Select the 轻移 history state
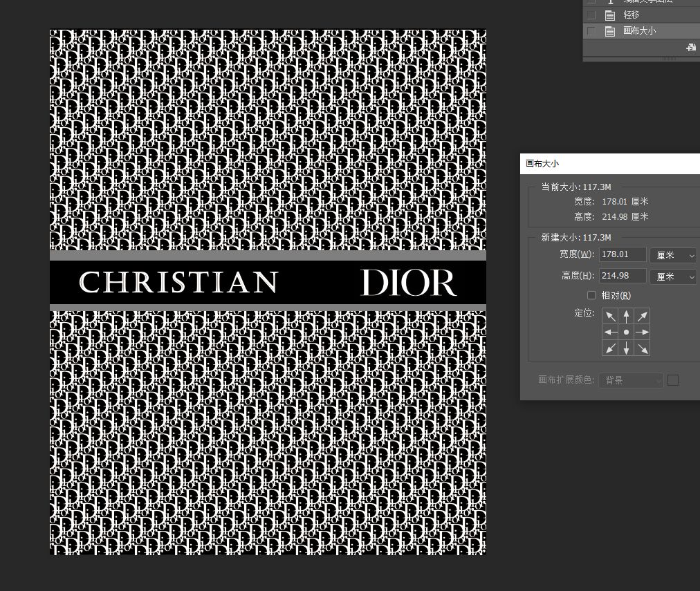Screen dimensions: 700x591 tap(641, 16)
